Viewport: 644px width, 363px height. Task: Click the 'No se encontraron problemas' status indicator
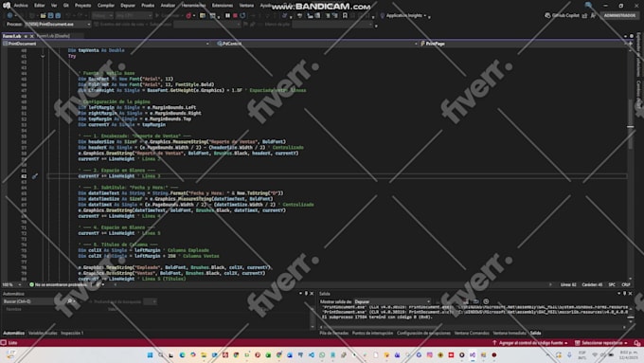point(59,284)
